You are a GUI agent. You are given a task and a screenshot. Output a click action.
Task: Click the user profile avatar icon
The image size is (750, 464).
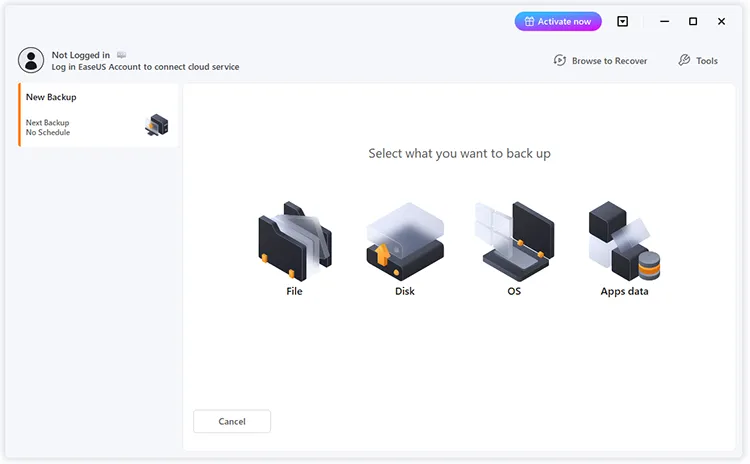click(31, 60)
